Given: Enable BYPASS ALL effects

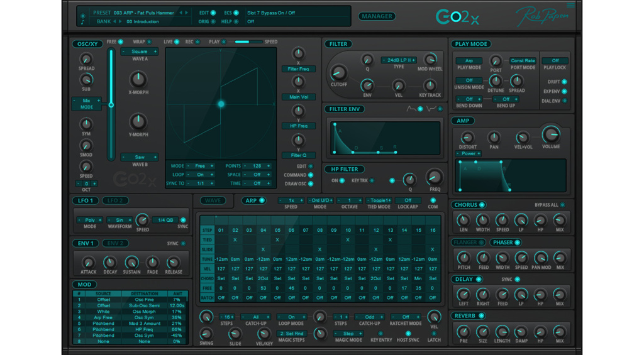Looking at the screenshot, I should click(563, 205).
